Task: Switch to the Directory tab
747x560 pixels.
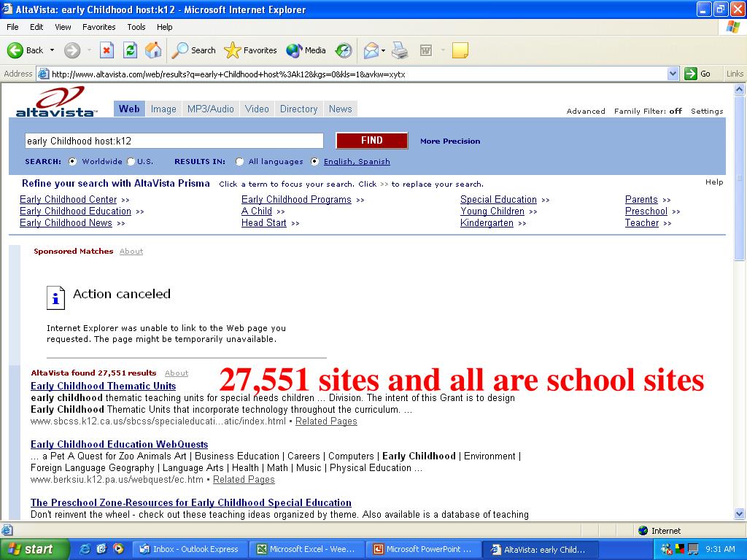Action: [298, 109]
